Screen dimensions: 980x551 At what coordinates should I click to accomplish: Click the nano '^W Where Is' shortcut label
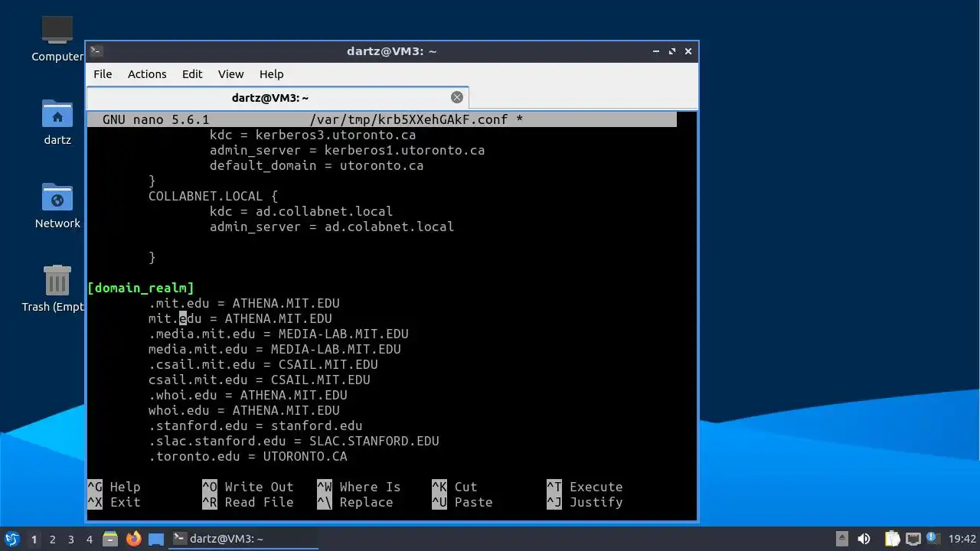pos(359,487)
